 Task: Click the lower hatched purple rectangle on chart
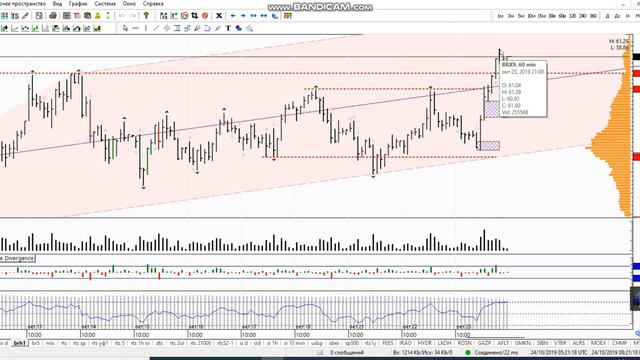point(489,146)
